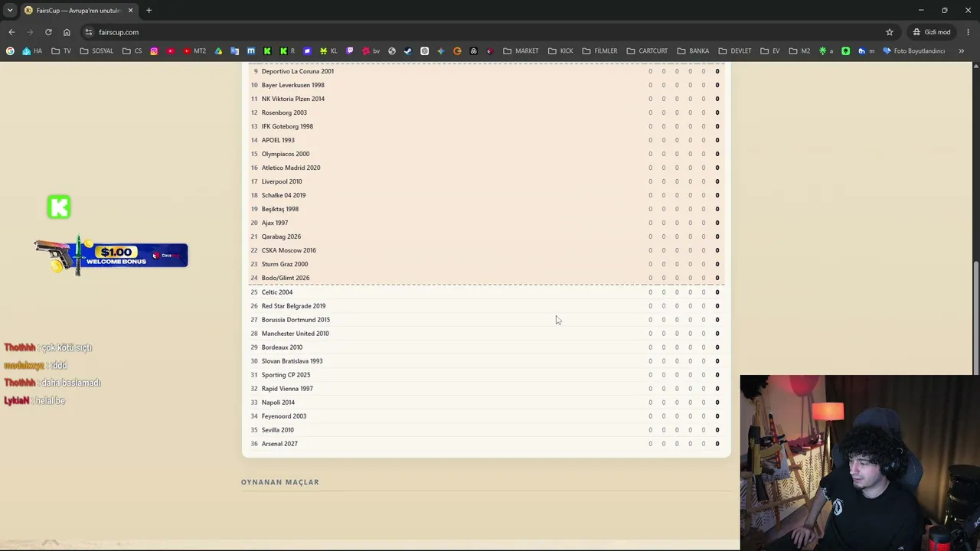Click on Celtic 2004

[x=277, y=292]
